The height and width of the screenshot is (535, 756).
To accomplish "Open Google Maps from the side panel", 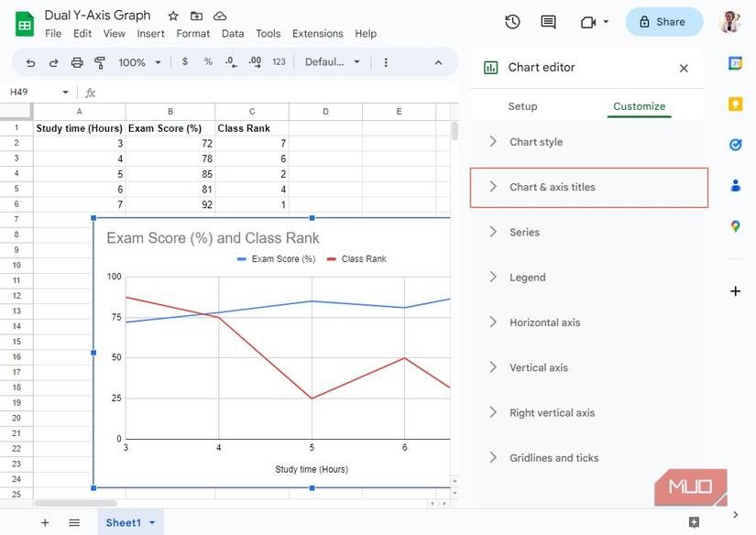I will pyautogui.click(x=736, y=225).
